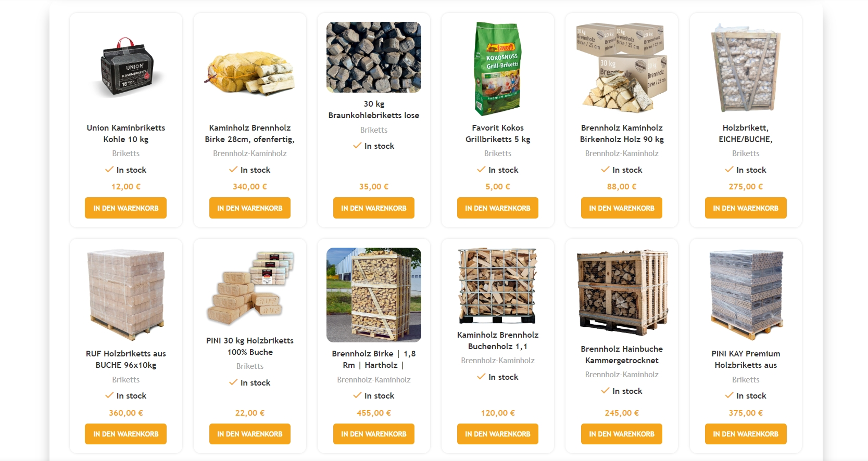Open the Kaminholz Brennholz Buchenholz cage image
Screen dimensions: 868x461
(x=498, y=286)
